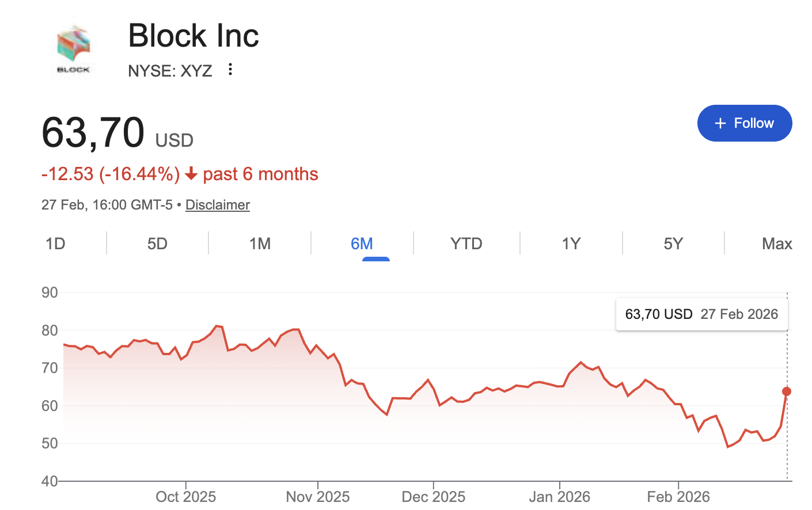Image resolution: width=812 pixels, height=510 pixels.
Task: Open the Disclaimer link
Action: (217, 205)
